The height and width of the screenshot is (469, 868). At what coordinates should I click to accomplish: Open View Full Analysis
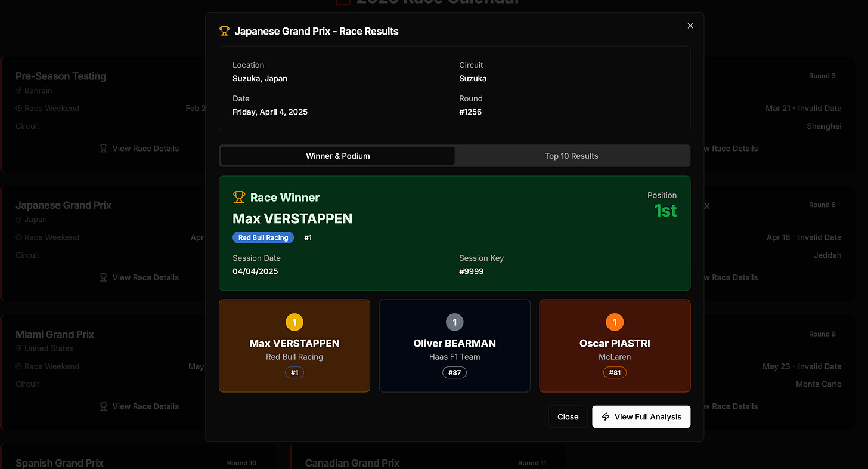pos(641,416)
